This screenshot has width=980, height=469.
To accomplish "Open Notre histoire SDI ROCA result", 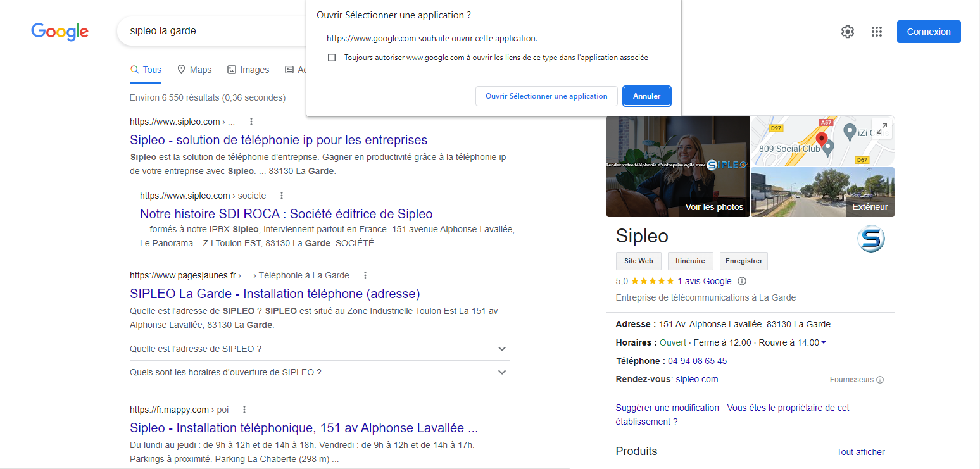I will (x=286, y=214).
